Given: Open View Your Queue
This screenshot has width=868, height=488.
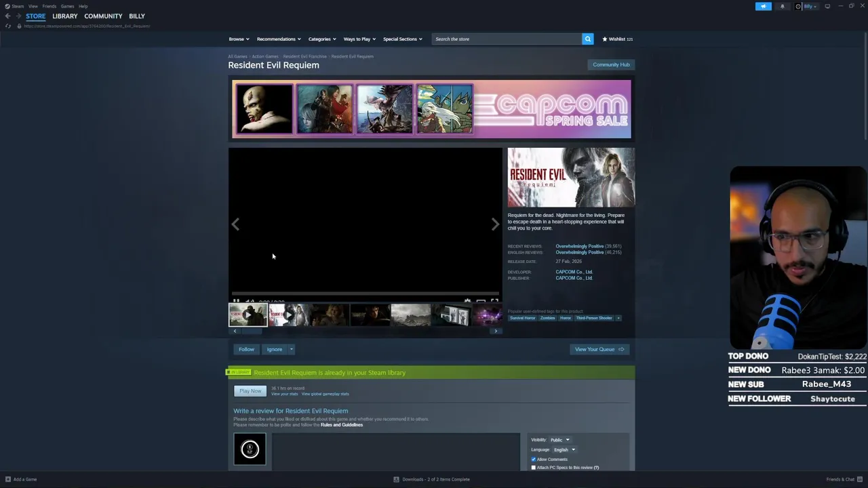Looking at the screenshot, I should point(599,349).
